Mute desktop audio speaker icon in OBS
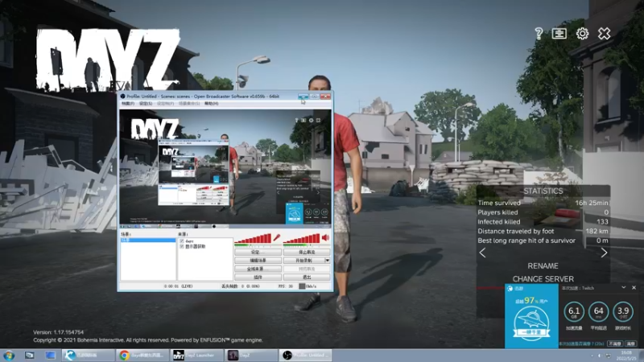 [326, 237]
